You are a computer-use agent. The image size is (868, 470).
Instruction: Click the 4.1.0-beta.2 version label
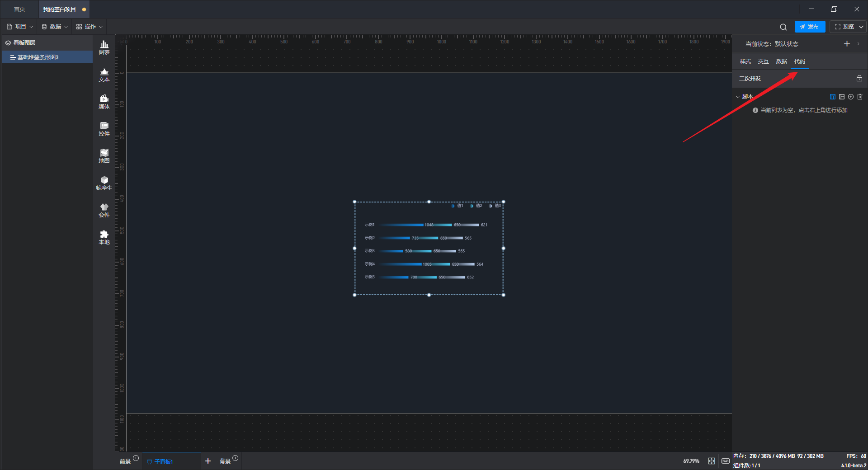(854, 465)
